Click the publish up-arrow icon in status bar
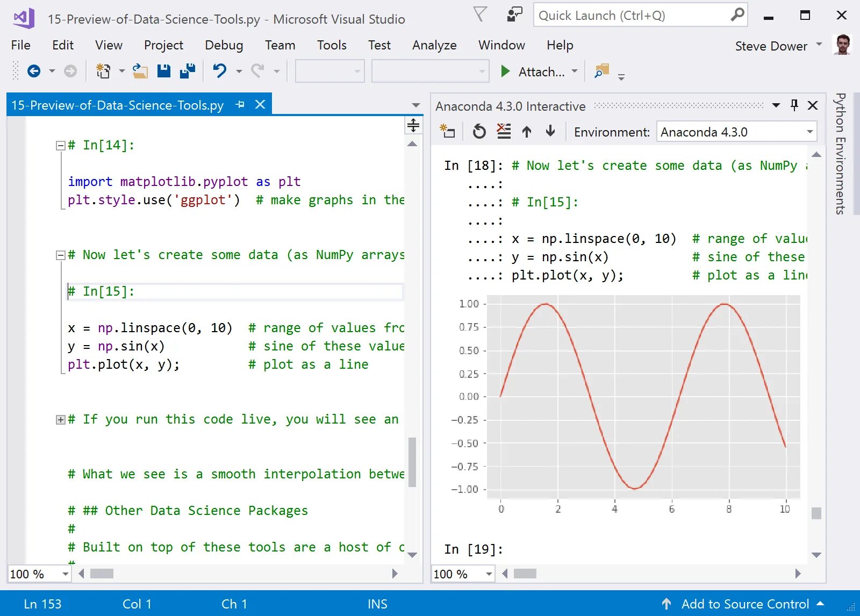 666,604
